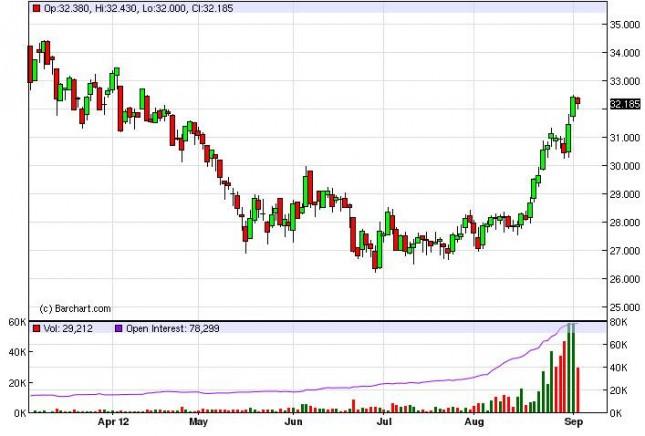Click the 28.000 price axis label

click(624, 223)
